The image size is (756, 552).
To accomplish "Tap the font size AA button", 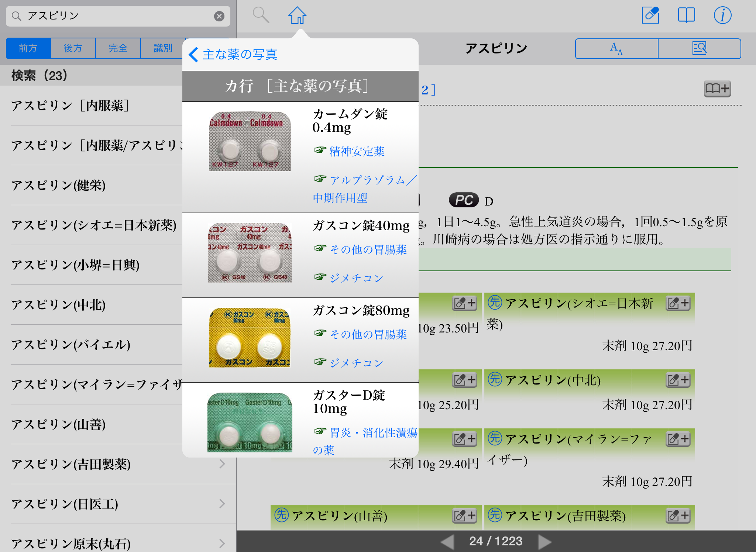I will point(616,48).
